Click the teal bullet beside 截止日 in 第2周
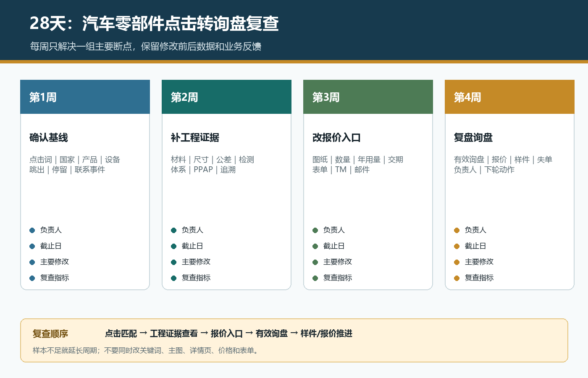The height and width of the screenshot is (378, 588). click(x=173, y=246)
